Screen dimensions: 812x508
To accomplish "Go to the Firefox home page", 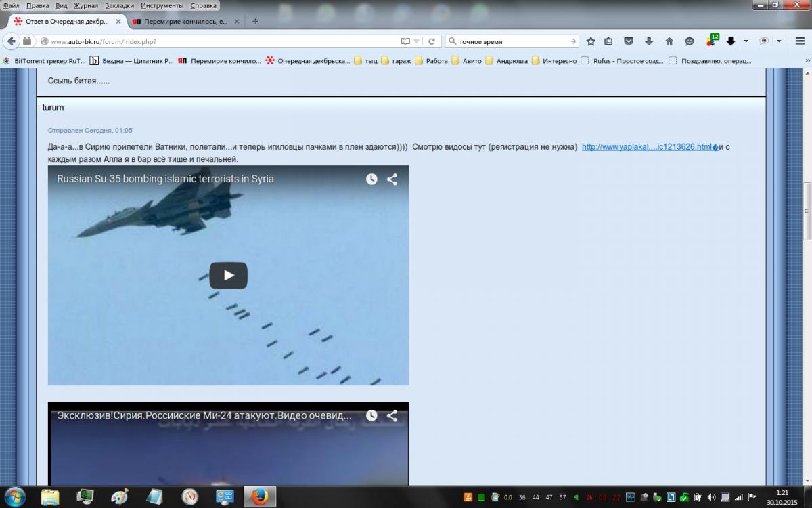I will pos(669,41).
